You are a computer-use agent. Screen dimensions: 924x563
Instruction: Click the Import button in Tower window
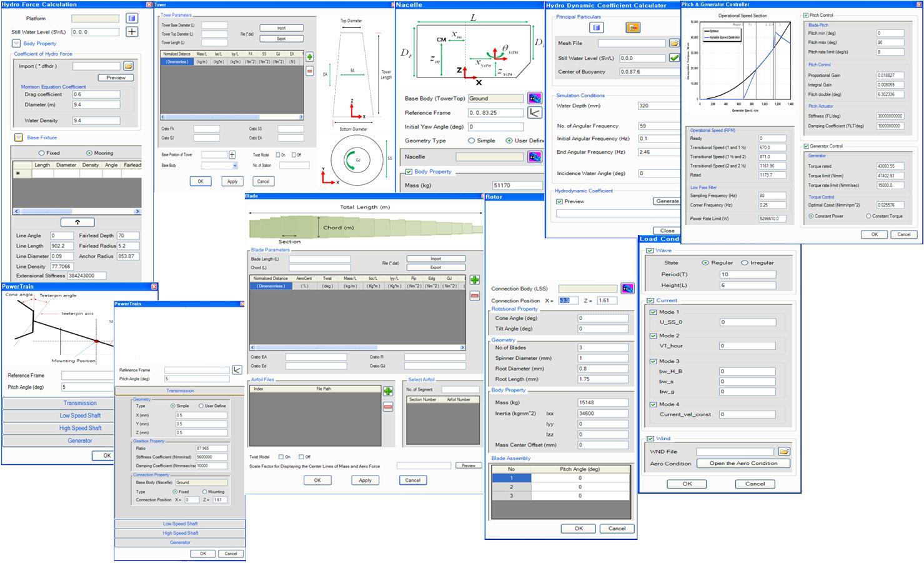[282, 28]
